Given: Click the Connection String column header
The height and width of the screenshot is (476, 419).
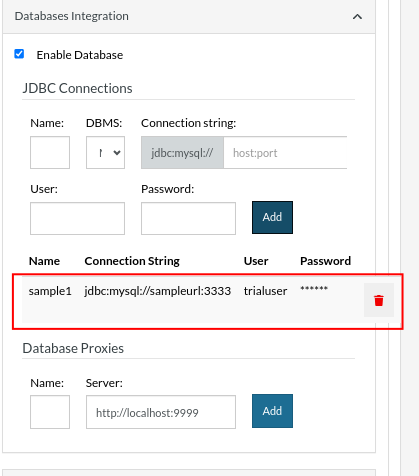Looking at the screenshot, I should [x=132, y=261].
